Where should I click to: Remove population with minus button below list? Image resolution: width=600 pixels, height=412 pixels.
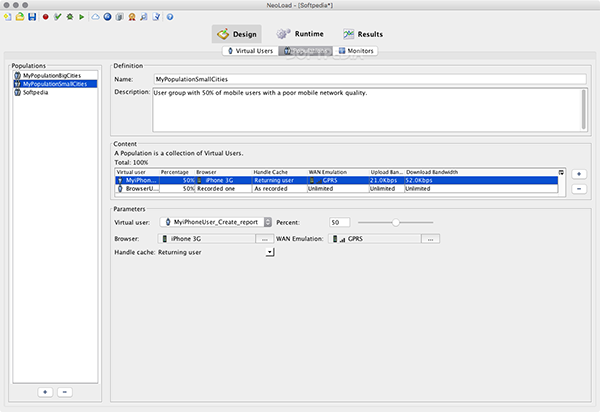[65, 392]
